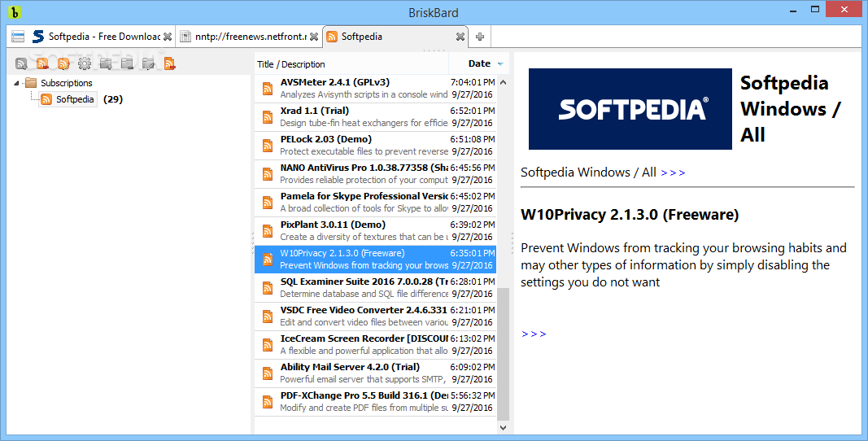Click the Date column header
Screen dimensions: 868x441
tap(479, 64)
